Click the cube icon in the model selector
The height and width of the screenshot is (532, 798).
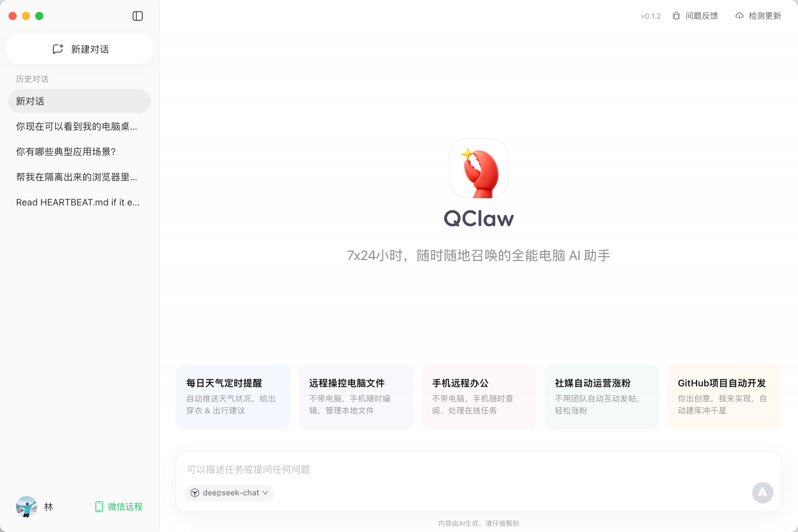pos(195,493)
